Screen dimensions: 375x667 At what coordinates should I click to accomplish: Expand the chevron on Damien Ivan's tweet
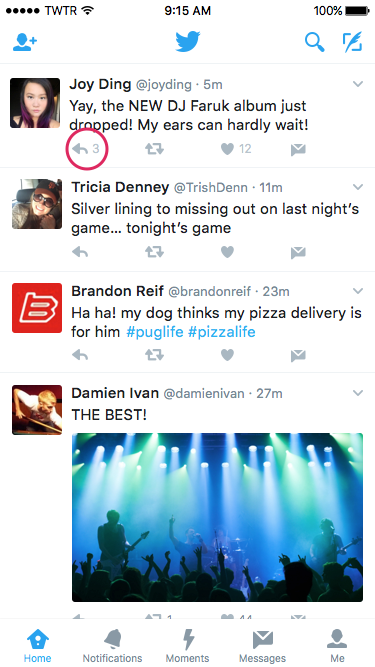(358, 393)
